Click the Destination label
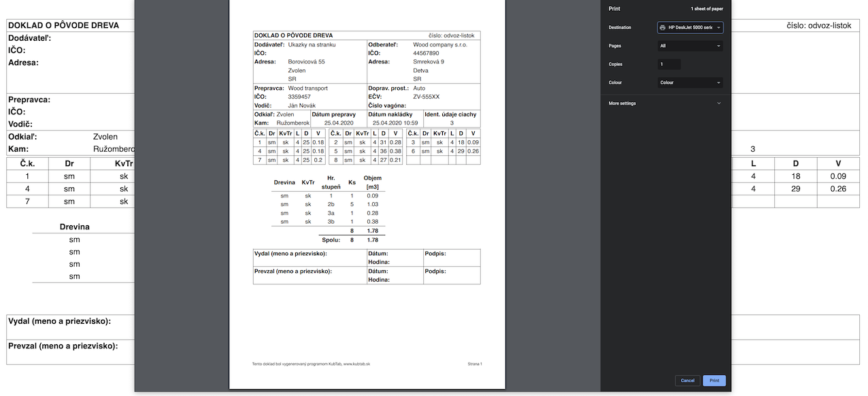This screenshot has width=868, height=396. (620, 28)
